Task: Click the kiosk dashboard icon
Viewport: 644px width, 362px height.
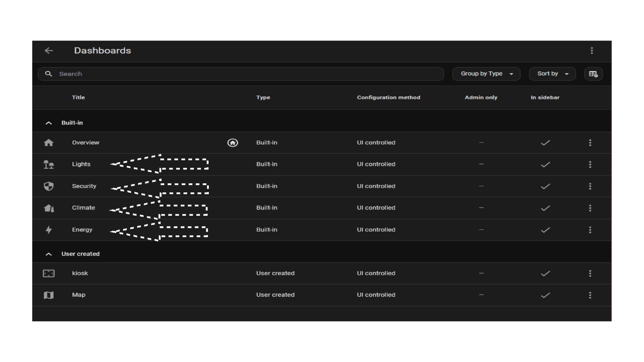Action: [x=49, y=274]
